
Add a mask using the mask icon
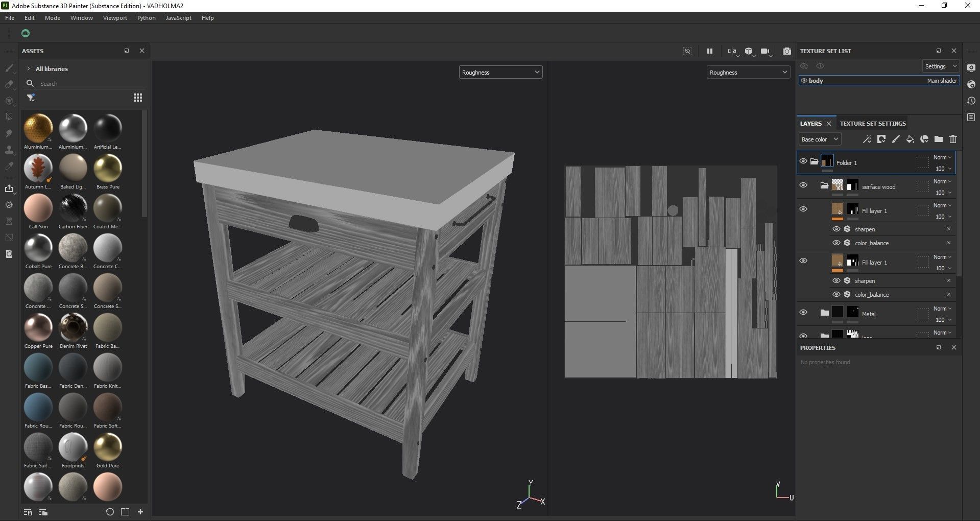(881, 139)
